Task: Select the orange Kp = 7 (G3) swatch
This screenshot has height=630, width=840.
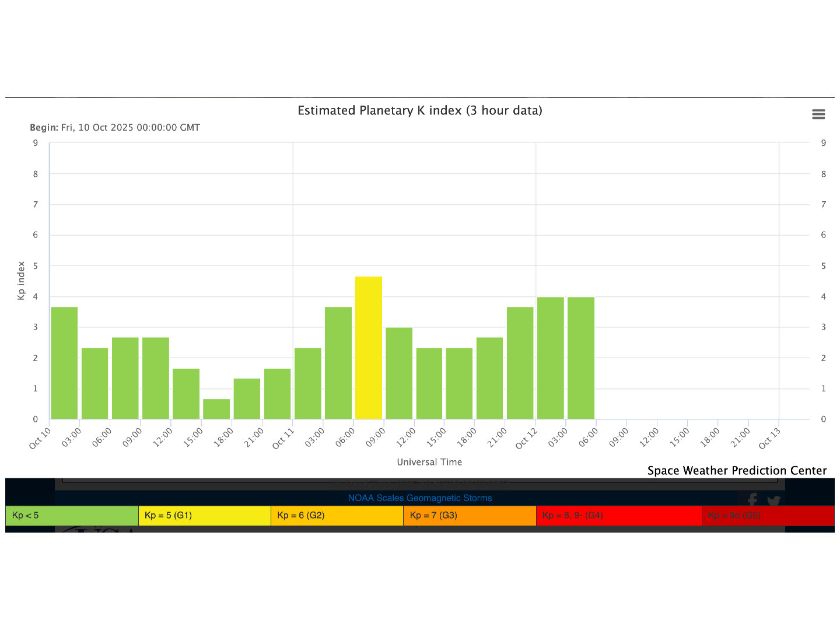Action: click(469, 516)
